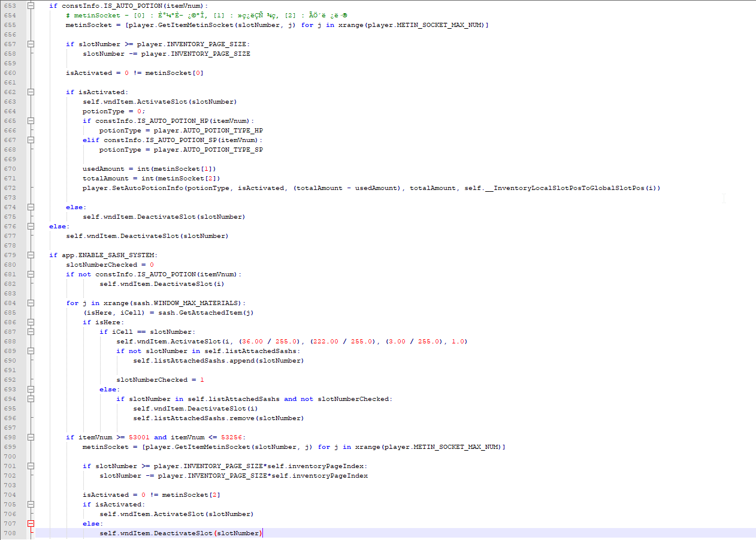The width and height of the screenshot is (756, 540).
Task: Collapse the for loop at line 684
Action: click(31, 303)
